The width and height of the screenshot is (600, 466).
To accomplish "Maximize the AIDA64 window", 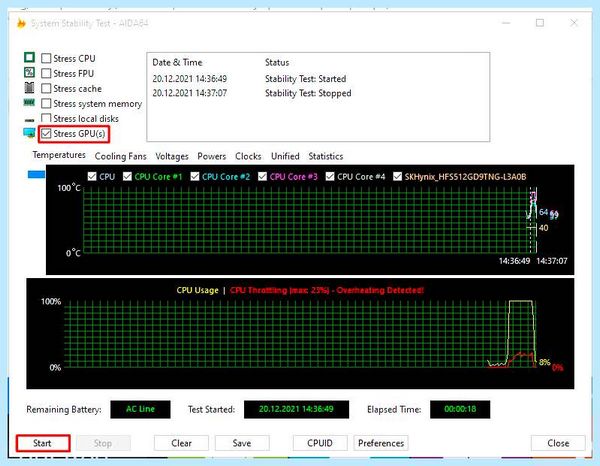I will click(540, 23).
